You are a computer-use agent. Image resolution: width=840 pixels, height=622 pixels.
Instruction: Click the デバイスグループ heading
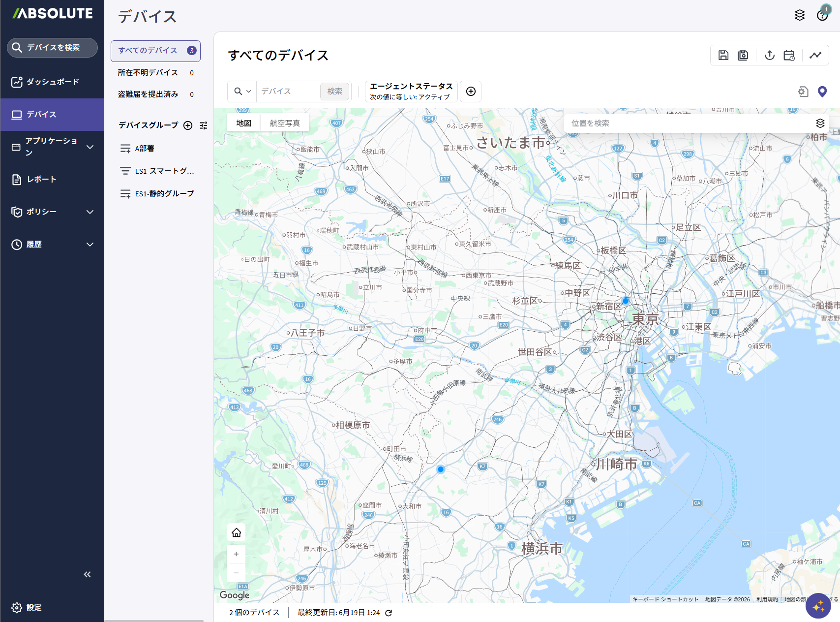pos(149,125)
